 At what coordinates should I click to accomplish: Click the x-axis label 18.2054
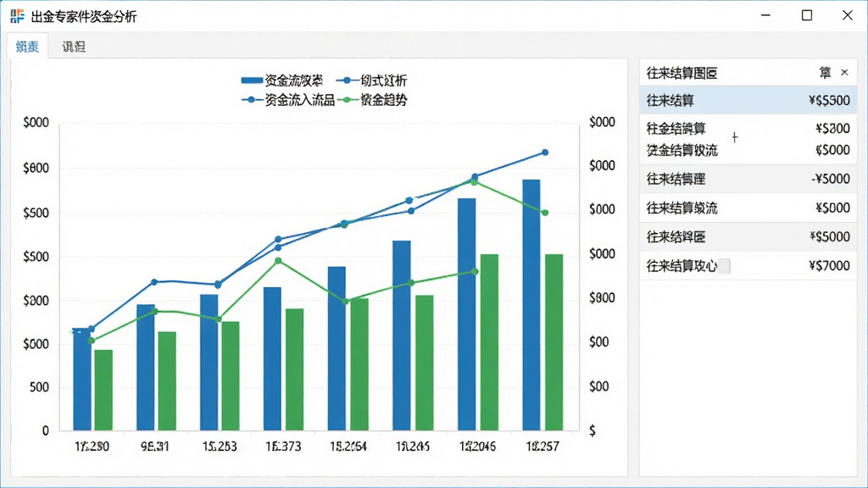[x=348, y=446]
